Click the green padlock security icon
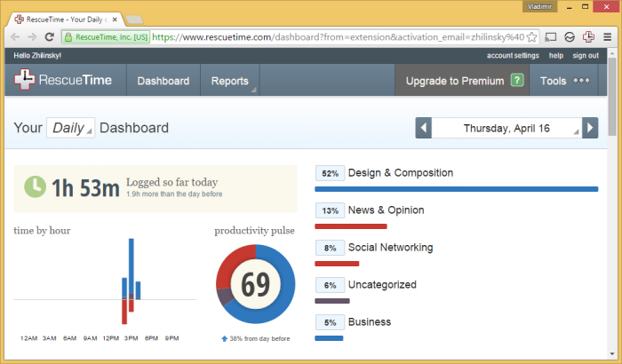Image resolution: width=622 pixels, height=364 pixels. coord(68,37)
